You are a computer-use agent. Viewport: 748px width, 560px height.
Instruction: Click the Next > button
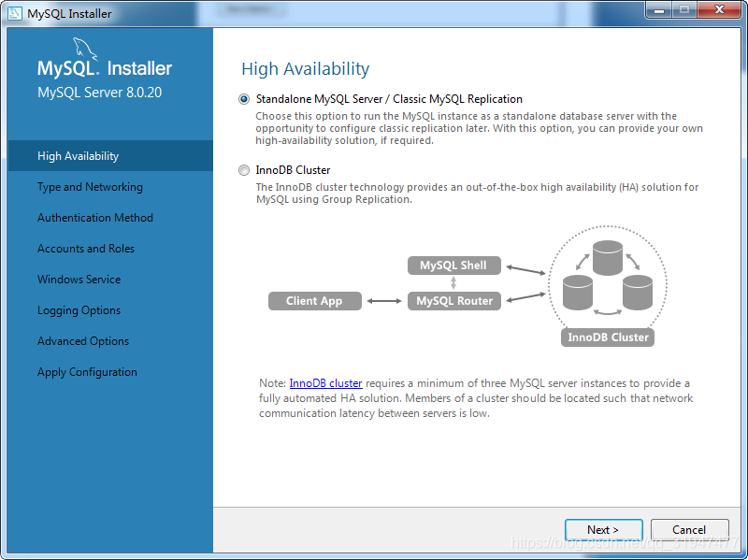pyautogui.click(x=603, y=530)
